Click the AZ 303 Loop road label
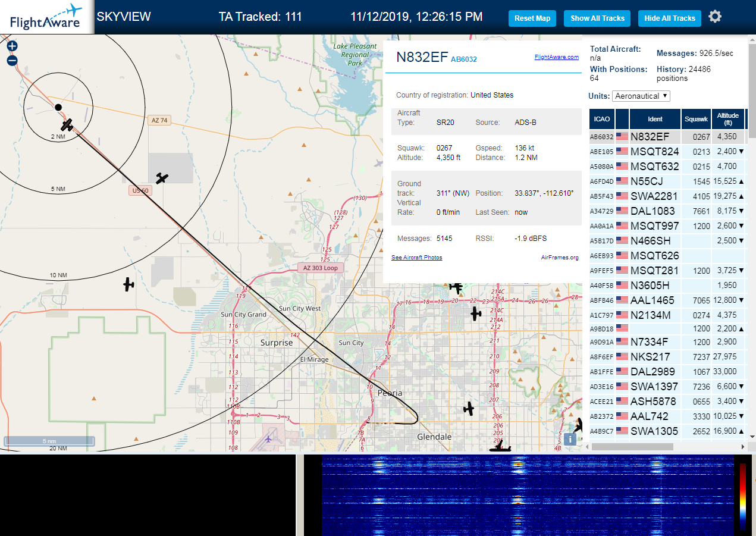Screen dimensions: 756x536 pos(320,268)
